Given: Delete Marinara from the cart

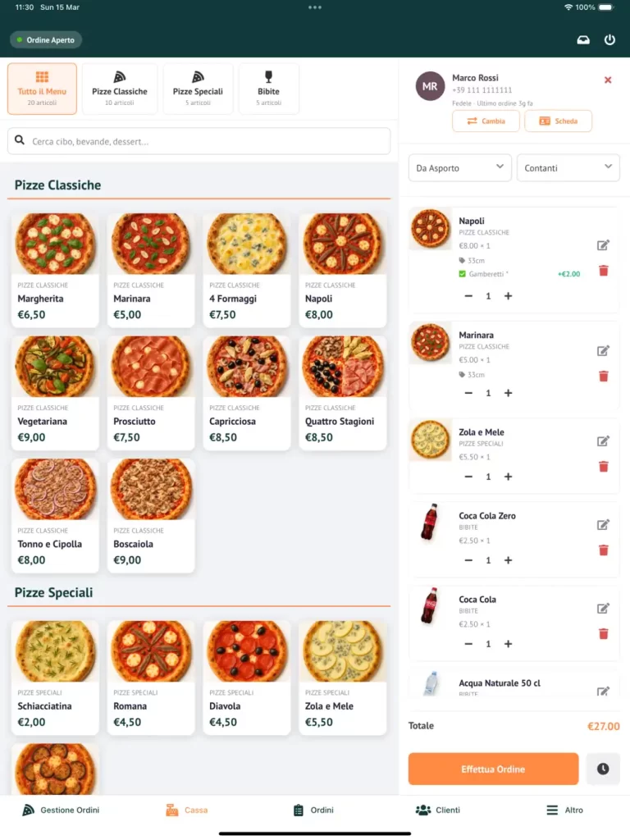Looking at the screenshot, I should [x=604, y=376].
